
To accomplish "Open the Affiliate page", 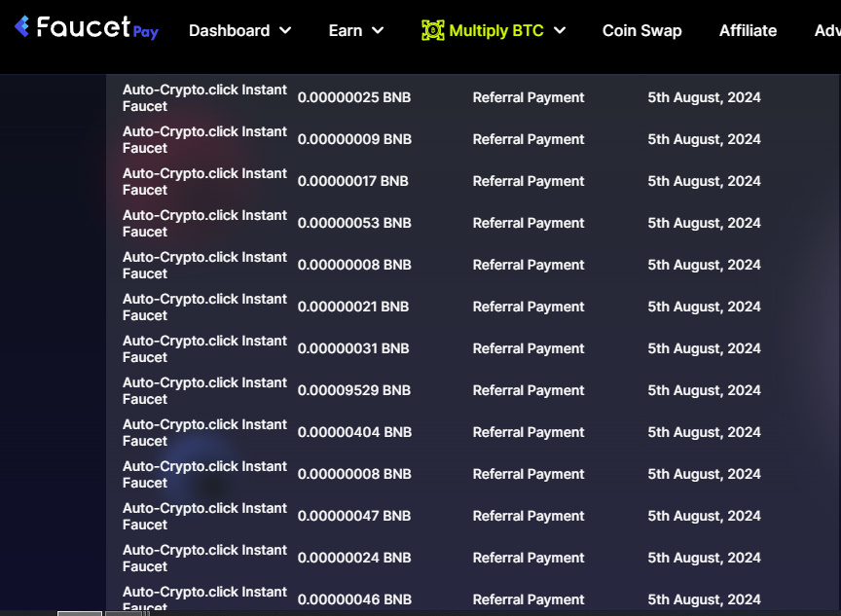I will (x=748, y=30).
